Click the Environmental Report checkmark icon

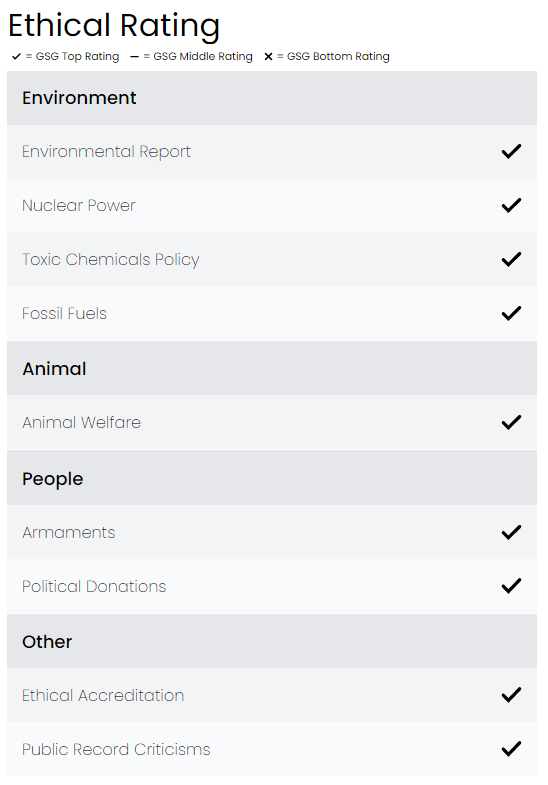tap(511, 151)
